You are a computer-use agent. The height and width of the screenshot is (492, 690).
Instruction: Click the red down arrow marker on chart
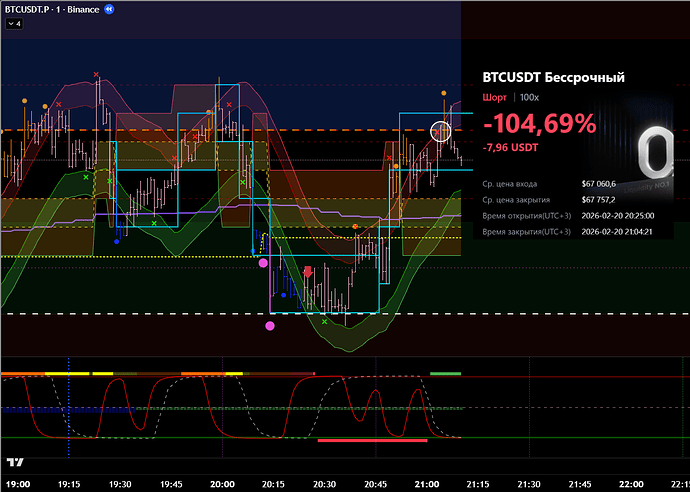pos(308,270)
